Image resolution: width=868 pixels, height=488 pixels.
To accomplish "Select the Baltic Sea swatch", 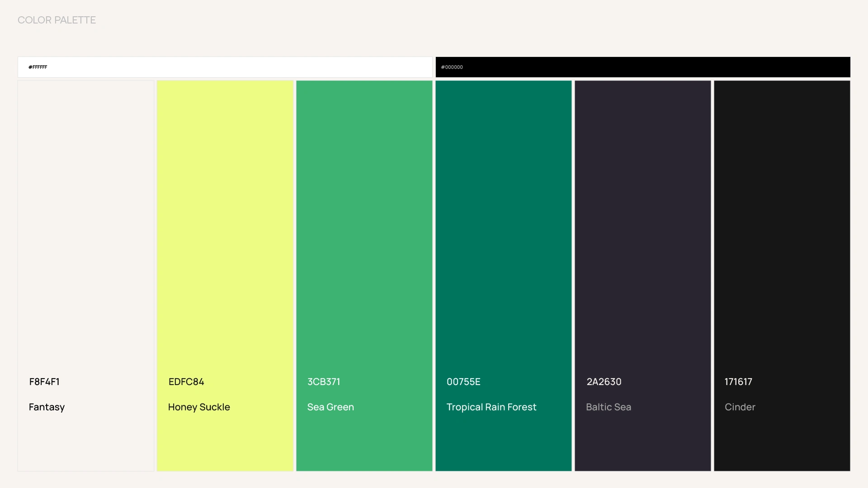I will [643, 226].
